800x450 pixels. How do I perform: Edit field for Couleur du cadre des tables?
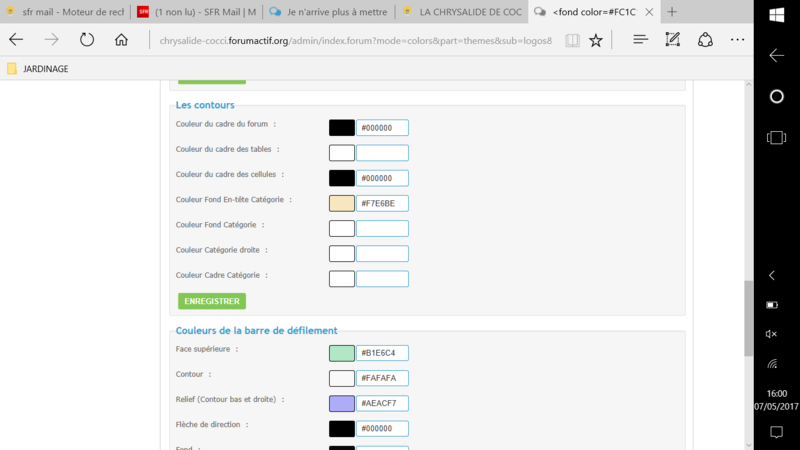[382, 153]
